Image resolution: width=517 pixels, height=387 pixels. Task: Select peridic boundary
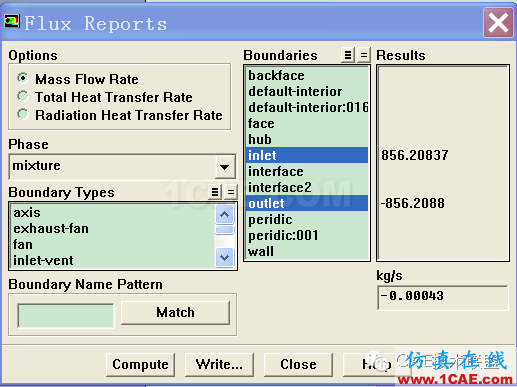(x=307, y=219)
